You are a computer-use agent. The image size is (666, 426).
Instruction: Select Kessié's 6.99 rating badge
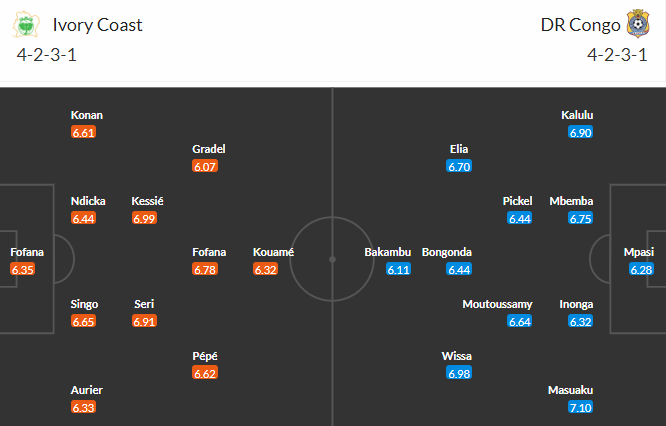click(x=147, y=218)
